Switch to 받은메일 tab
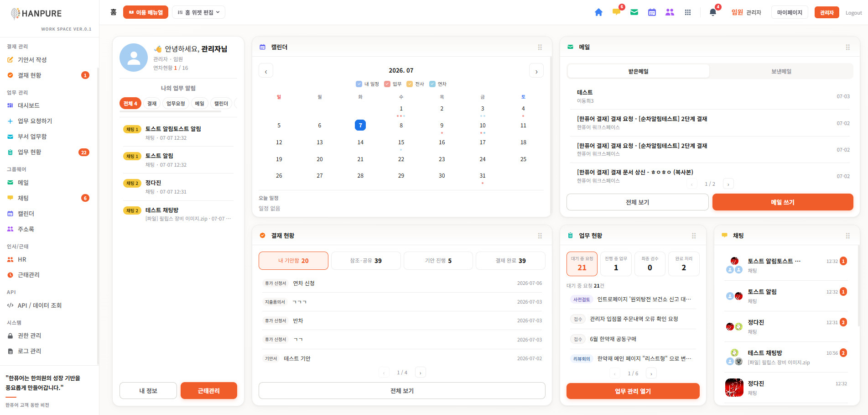The width and height of the screenshot is (868, 415). click(639, 71)
